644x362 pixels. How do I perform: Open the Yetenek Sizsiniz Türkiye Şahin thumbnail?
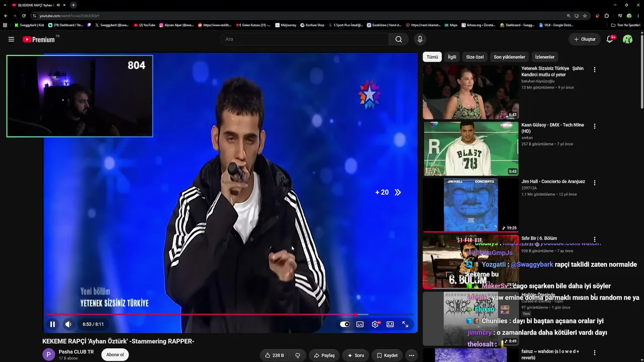point(470,92)
